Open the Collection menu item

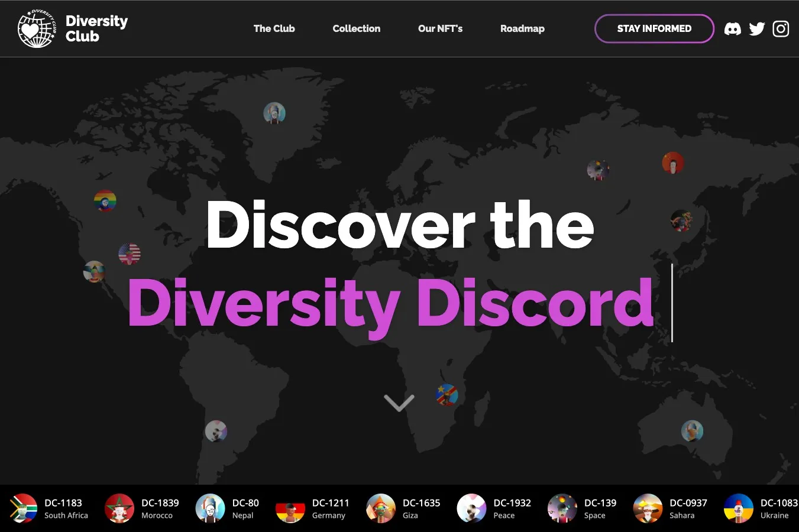[x=357, y=28]
